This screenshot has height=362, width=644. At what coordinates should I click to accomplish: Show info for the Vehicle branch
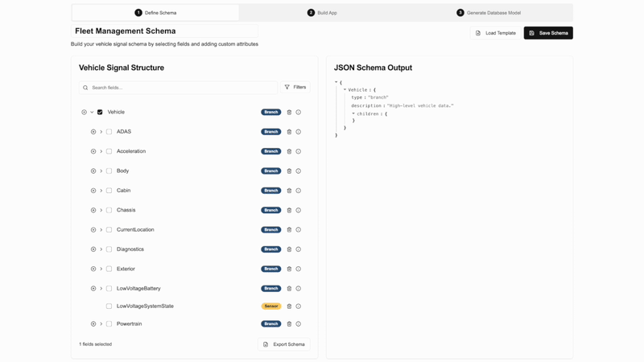[x=299, y=113]
